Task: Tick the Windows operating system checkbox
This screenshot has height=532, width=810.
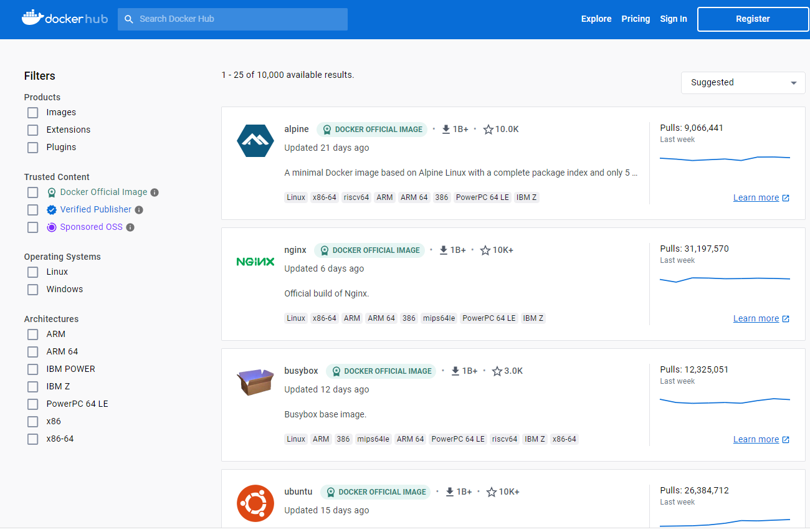Action: [33, 290]
